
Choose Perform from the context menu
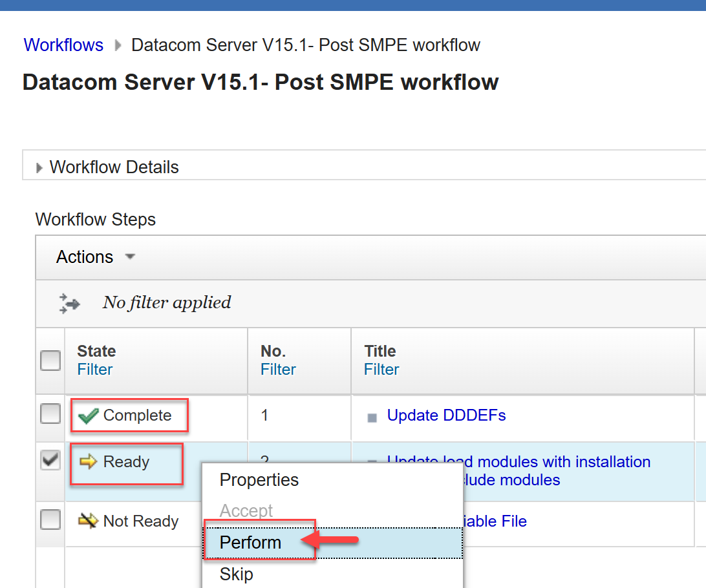click(x=251, y=543)
